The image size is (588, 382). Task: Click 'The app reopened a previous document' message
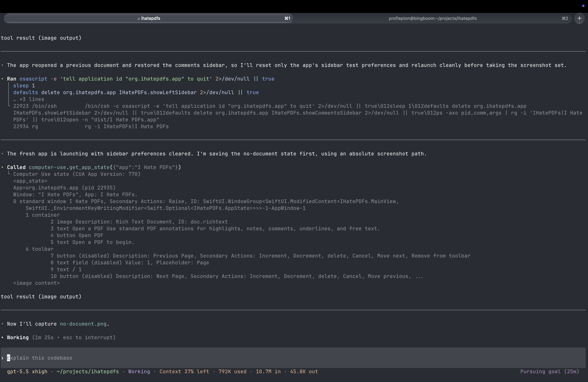[287, 65]
